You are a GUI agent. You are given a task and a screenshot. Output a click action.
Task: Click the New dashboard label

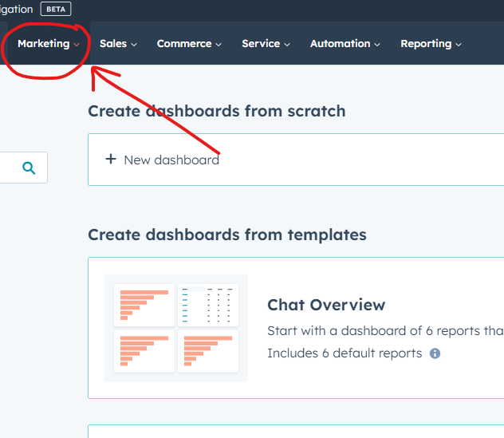171,160
